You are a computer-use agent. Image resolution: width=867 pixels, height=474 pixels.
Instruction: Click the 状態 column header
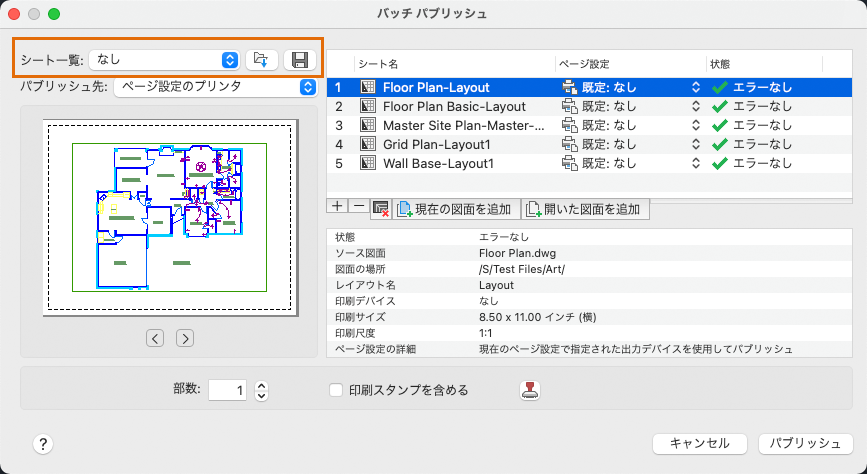[x=764, y=64]
